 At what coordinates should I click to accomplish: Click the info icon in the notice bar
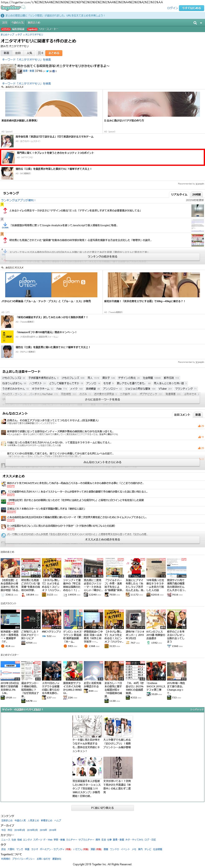tap(3, 15)
